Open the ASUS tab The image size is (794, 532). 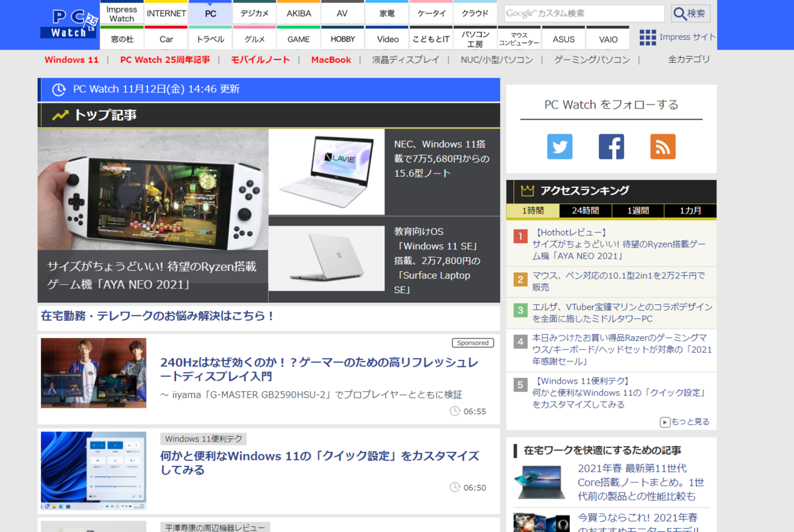tap(564, 38)
